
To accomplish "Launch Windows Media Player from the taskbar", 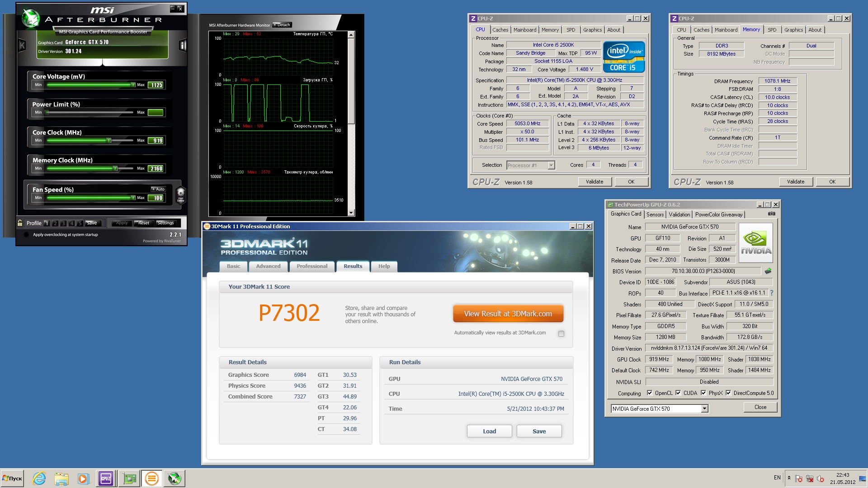I will pos(83,479).
